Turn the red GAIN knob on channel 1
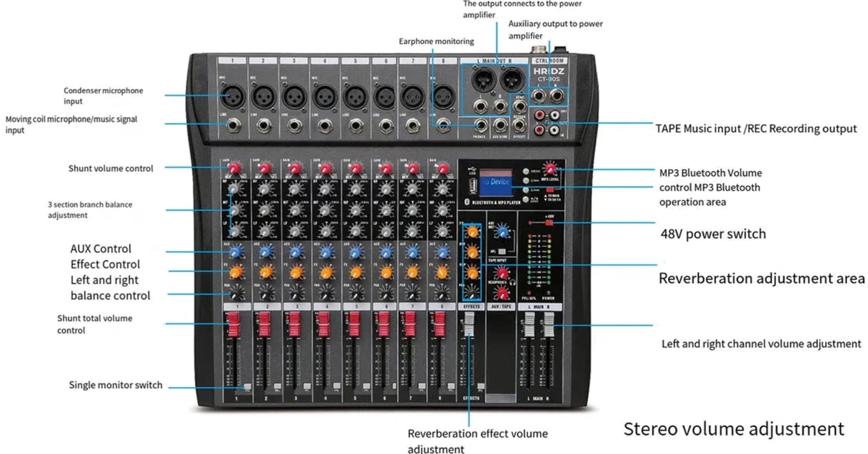The height and width of the screenshot is (454, 868). (x=234, y=169)
